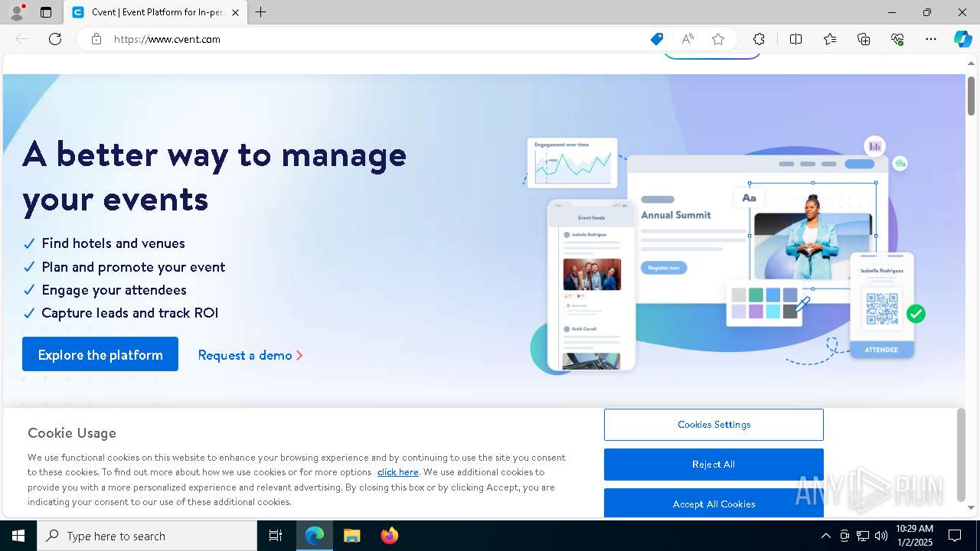Click the Register now button in illustration

click(x=664, y=268)
